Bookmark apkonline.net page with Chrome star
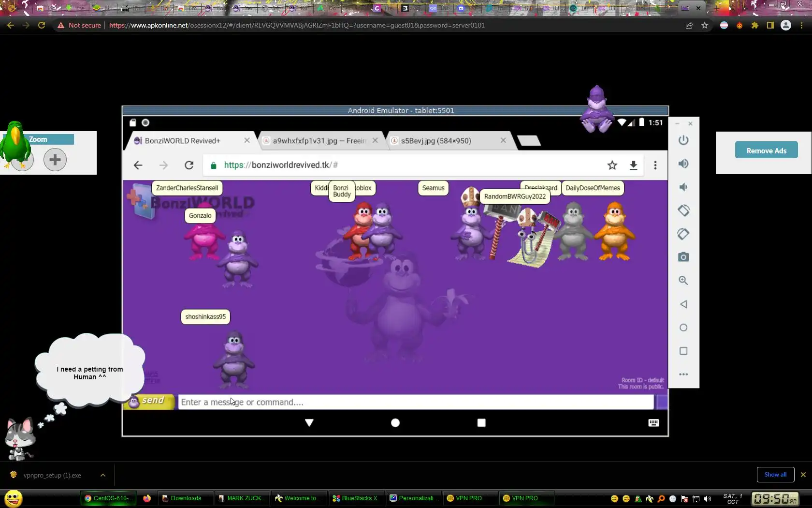812x508 pixels. pos(705,25)
